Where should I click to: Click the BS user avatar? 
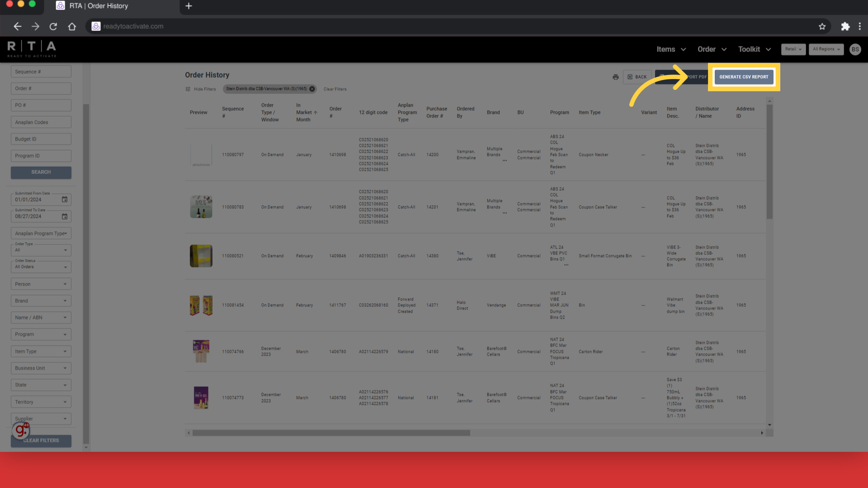click(x=855, y=50)
